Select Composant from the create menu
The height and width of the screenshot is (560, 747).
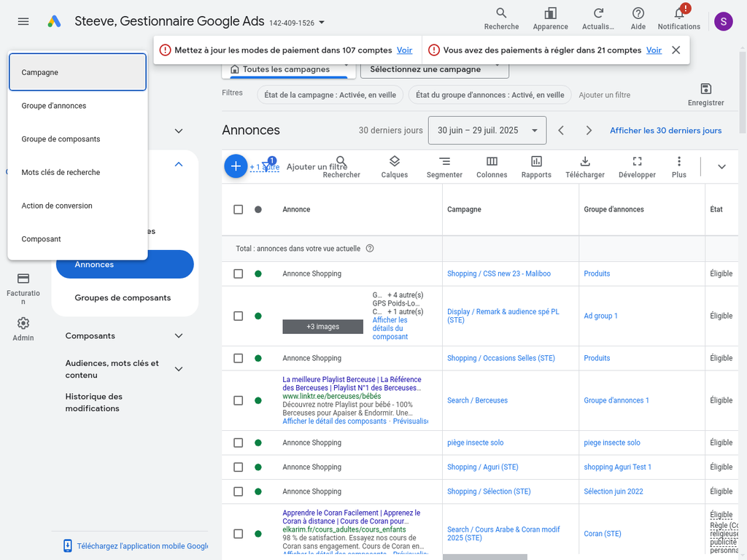point(77,239)
